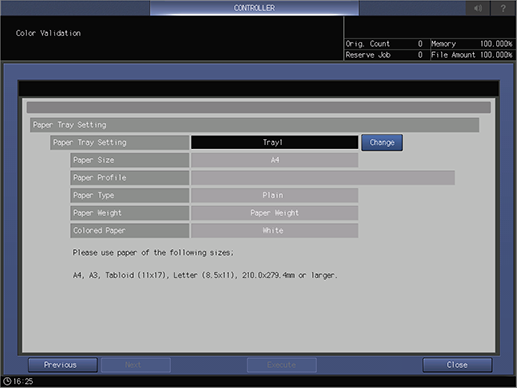
Task: Click the empty Paper Profile field
Action: 323,178
